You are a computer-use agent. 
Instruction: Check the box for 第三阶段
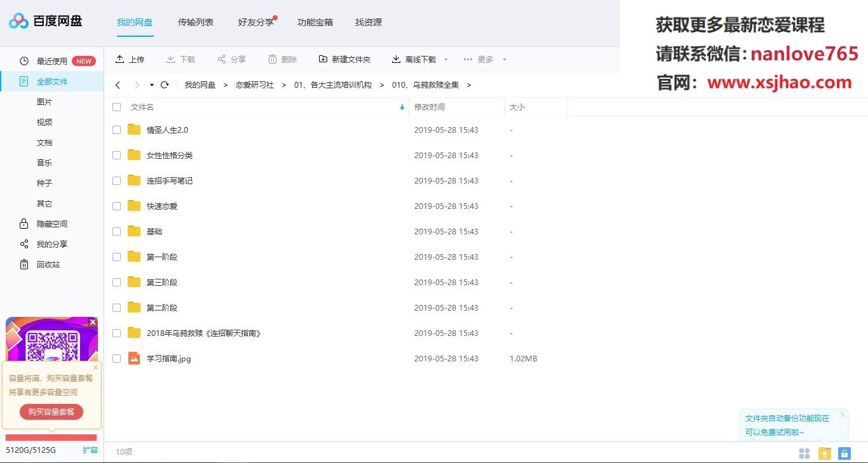tap(116, 282)
